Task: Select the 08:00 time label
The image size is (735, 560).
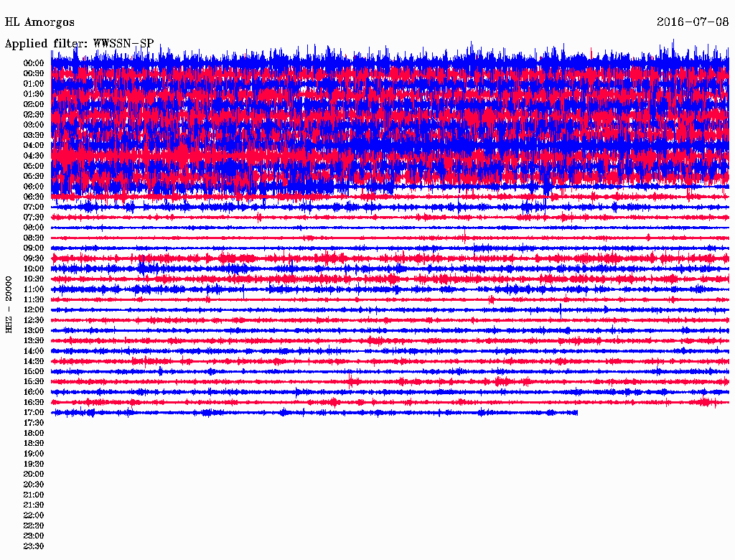Action: (34, 228)
